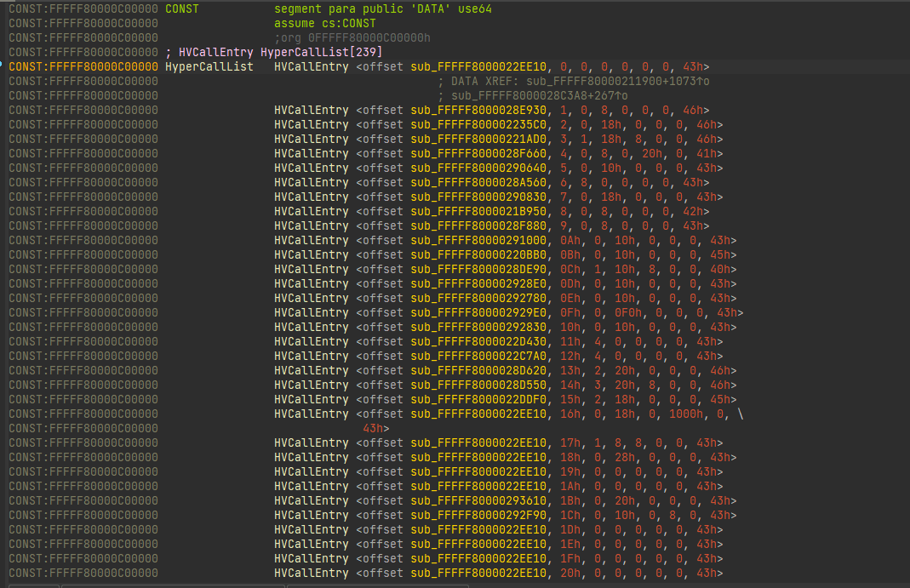Click the yellow CONST segment name
910x588 pixels.
[x=181, y=9]
